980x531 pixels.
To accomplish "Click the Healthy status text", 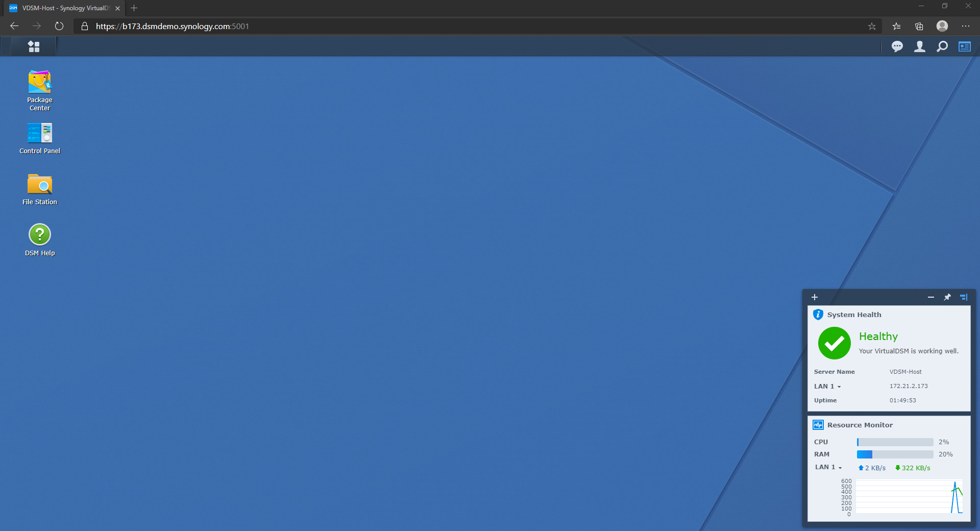I will click(878, 336).
